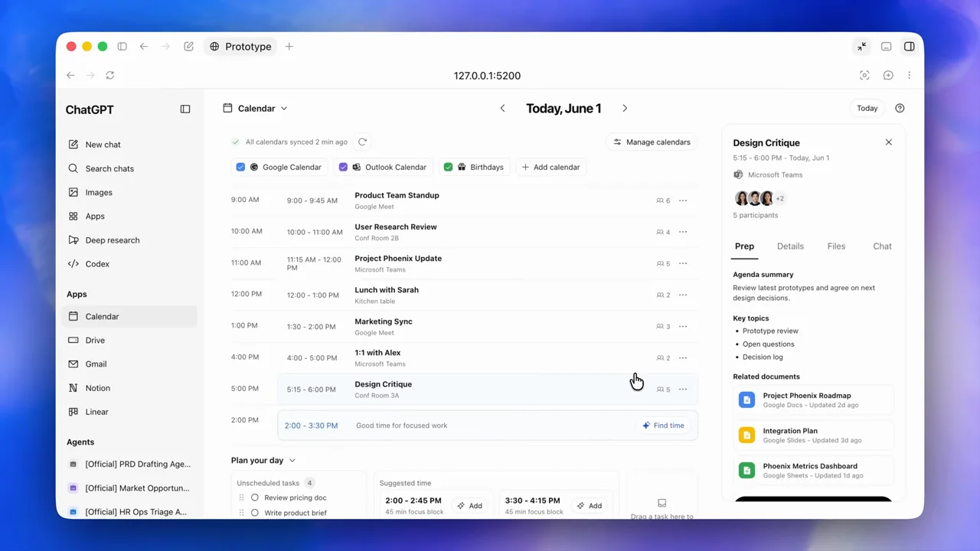The height and width of the screenshot is (551, 980).
Task: Click the capture icon in the address bar
Action: (x=864, y=76)
